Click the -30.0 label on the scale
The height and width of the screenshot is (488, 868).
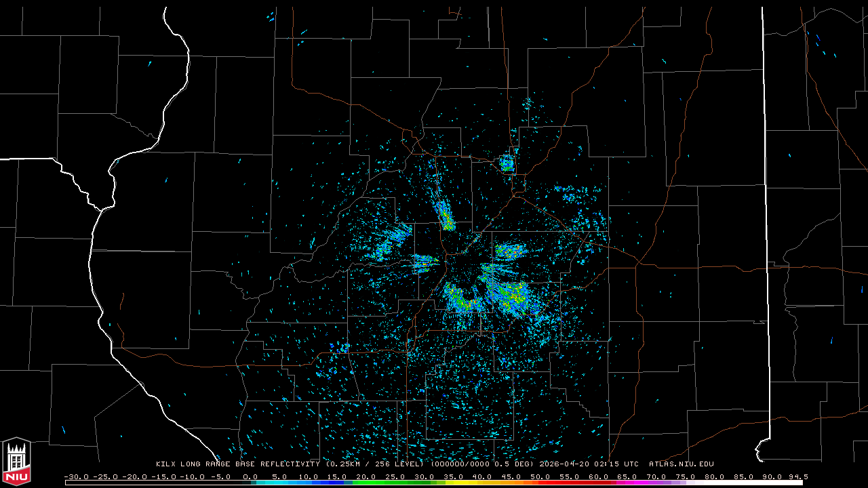[76, 476]
